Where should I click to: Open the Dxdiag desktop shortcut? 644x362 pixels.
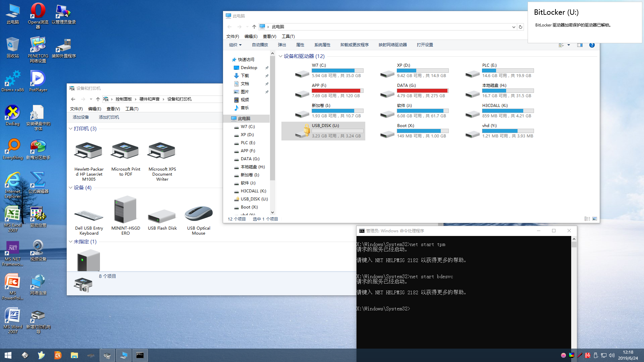pos(13,115)
